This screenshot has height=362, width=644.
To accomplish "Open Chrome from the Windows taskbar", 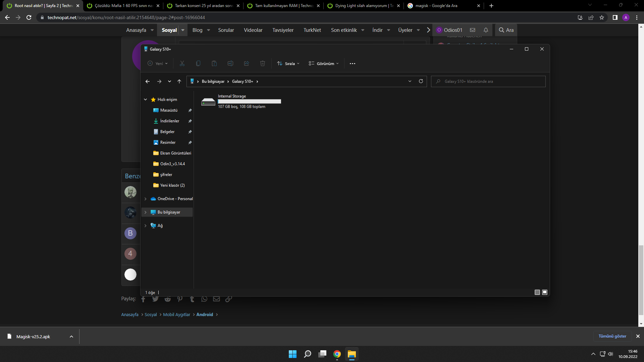I will click(x=337, y=354).
